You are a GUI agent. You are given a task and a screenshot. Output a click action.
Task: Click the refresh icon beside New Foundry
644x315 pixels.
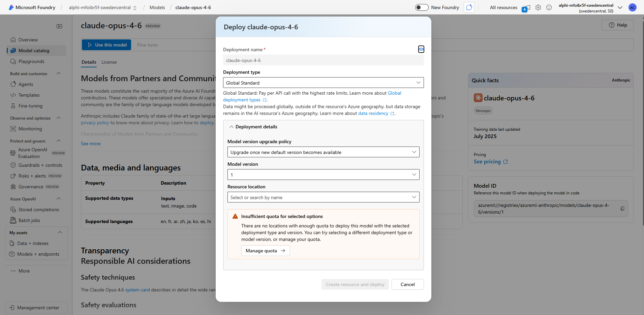tap(469, 7)
